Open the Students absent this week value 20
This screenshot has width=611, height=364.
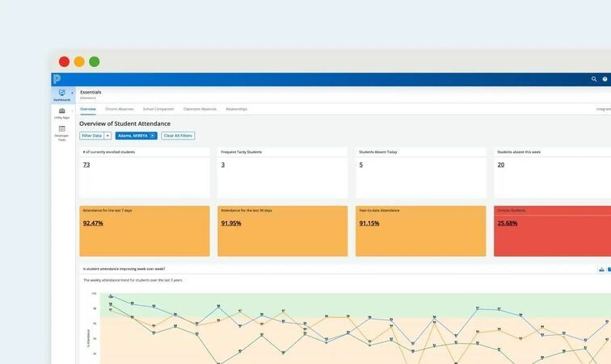[x=501, y=165]
